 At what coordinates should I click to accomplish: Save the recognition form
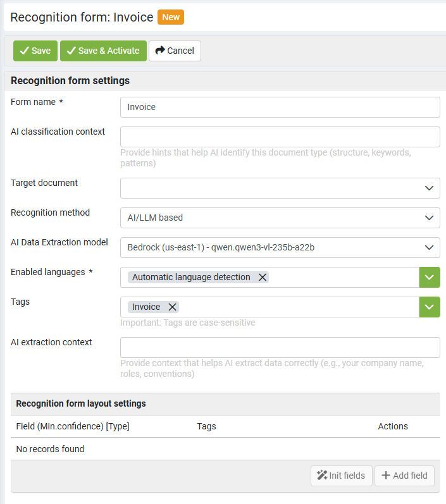35,51
